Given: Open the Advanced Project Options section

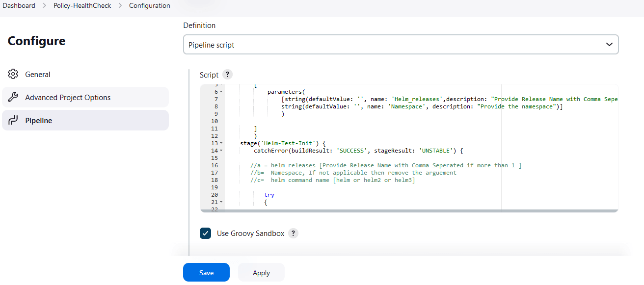Looking at the screenshot, I should (x=85, y=97).
